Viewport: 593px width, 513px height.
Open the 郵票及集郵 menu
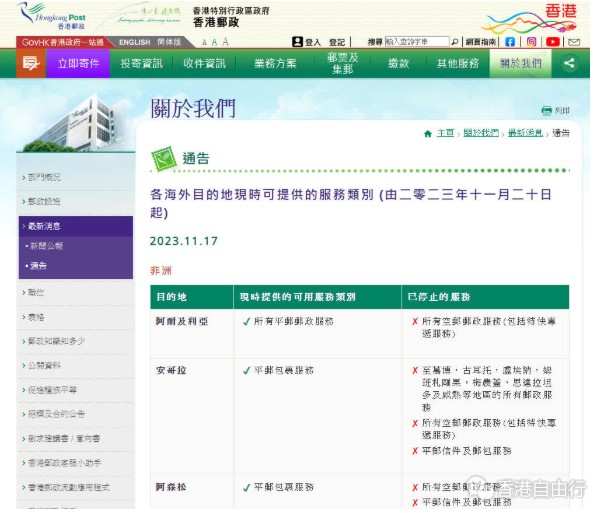[x=342, y=63]
